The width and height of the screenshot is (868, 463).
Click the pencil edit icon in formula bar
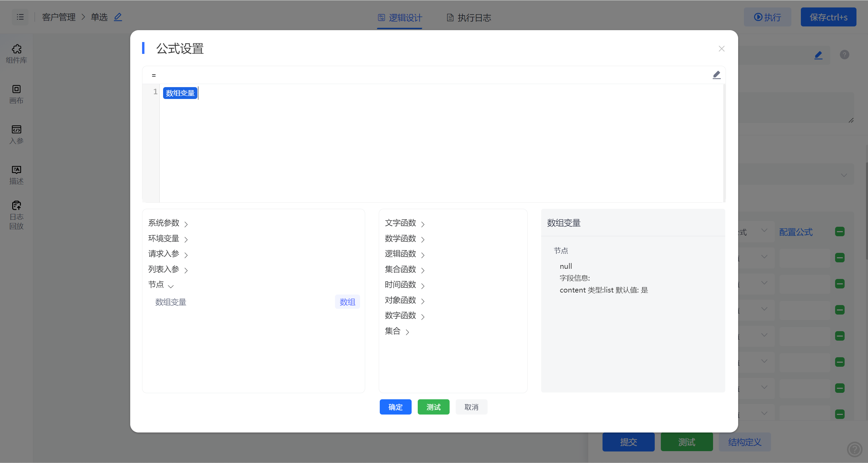[716, 75]
